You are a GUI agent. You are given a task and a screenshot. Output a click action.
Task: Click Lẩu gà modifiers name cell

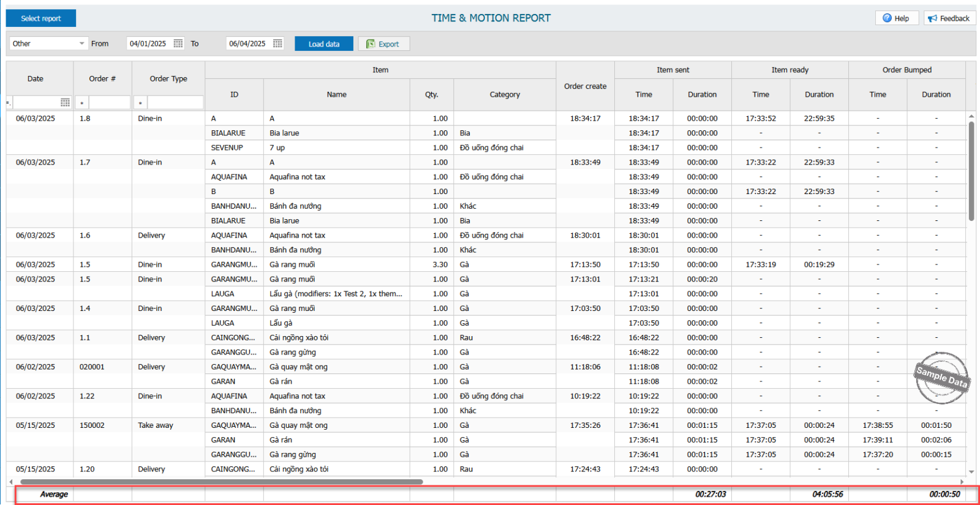click(x=337, y=294)
